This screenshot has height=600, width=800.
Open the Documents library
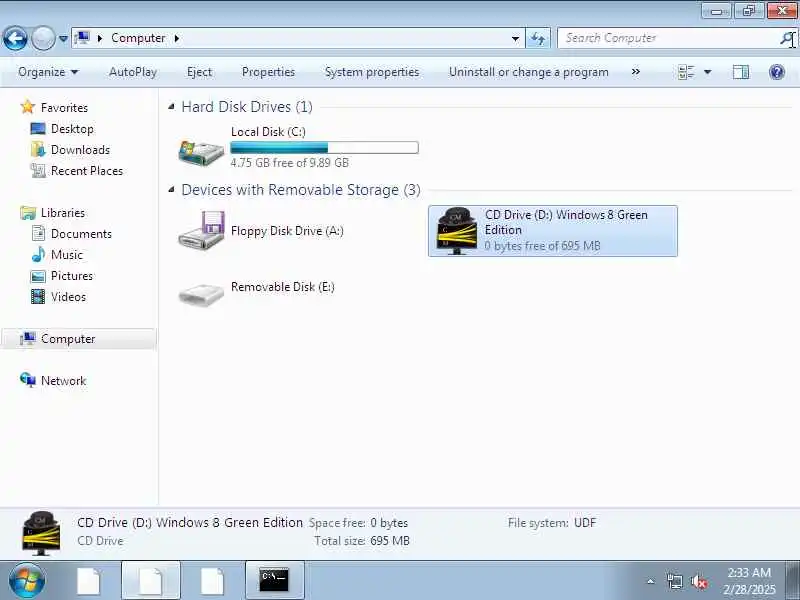[81, 234]
